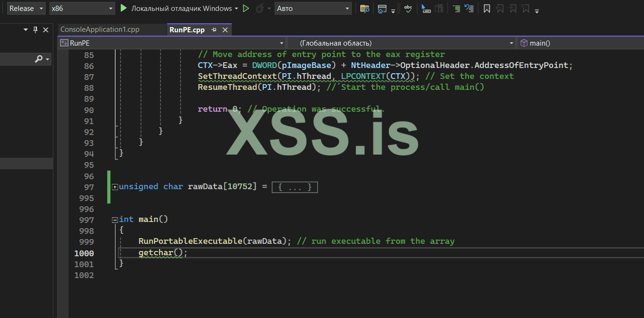Clear all bookmarks icon
Viewport: 644px width, 318px height.
525,8
